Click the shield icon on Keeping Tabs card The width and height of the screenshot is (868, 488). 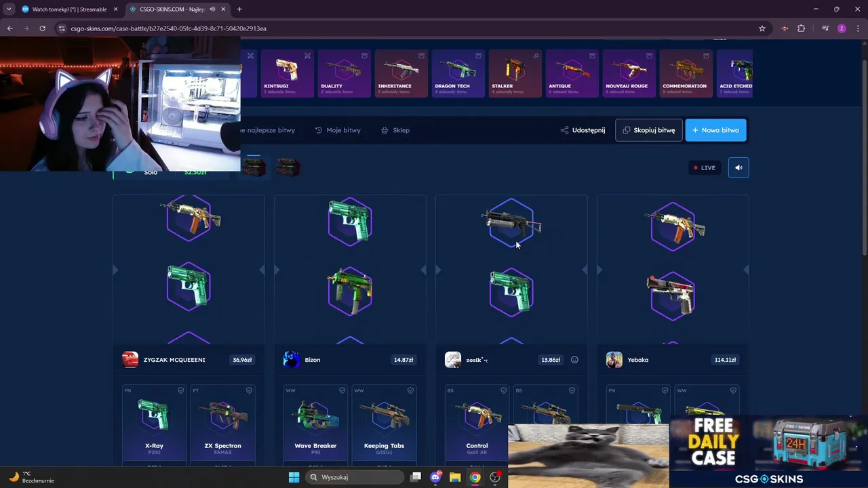pos(410,390)
